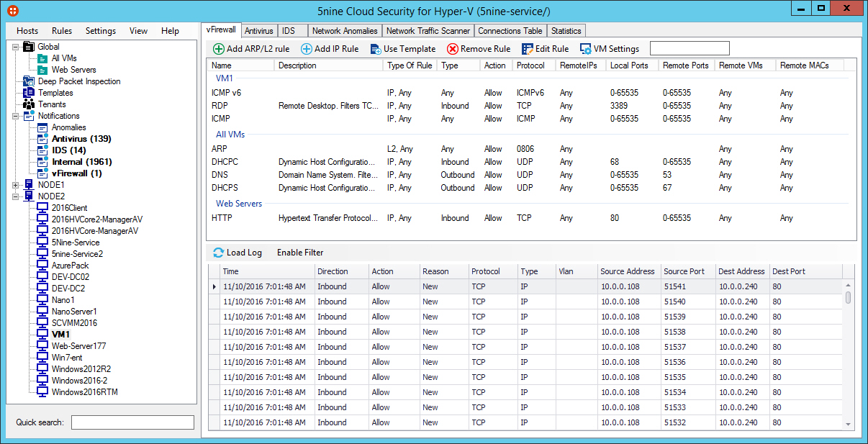Click the Add ARP/L2 rule plus icon
The image size is (868, 444).
(x=219, y=49)
